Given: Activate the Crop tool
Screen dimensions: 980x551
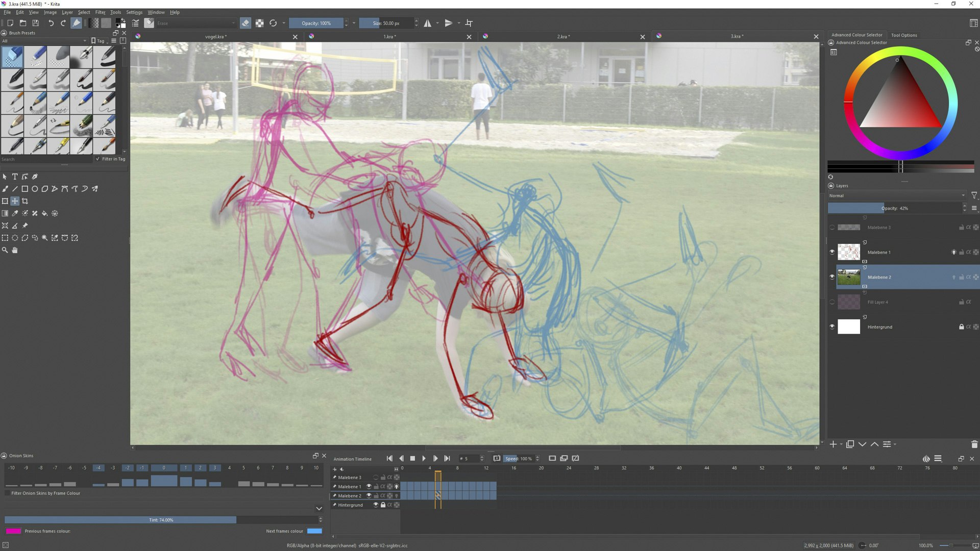Looking at the screenshot, I should (25, 201).
